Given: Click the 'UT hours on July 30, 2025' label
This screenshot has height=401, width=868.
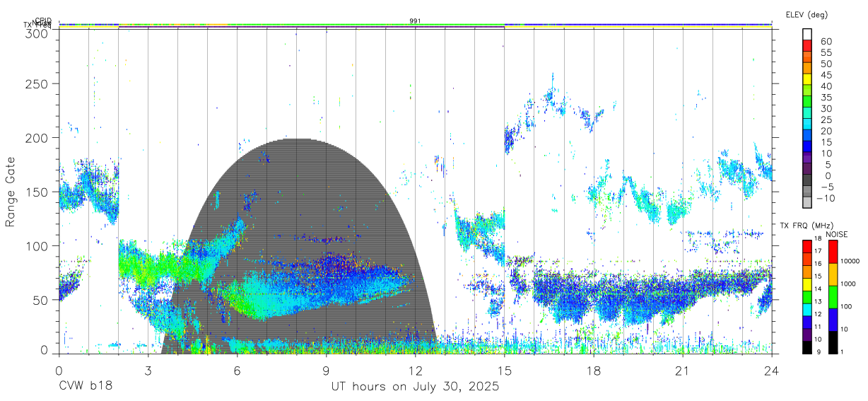Looking at the screenshot, I should [415, 387].
